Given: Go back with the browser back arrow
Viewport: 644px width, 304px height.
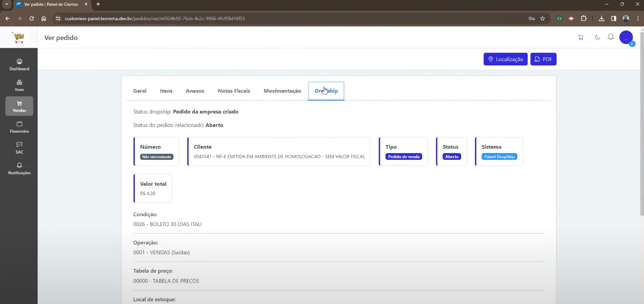Looking at the screenshot, I should [x=7, y=18].
